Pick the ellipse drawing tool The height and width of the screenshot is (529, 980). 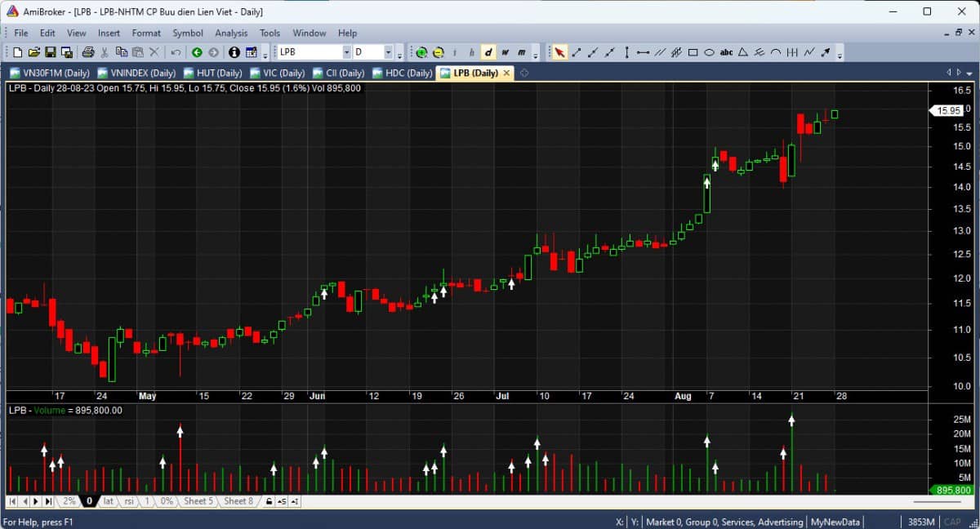coord(709,52)
